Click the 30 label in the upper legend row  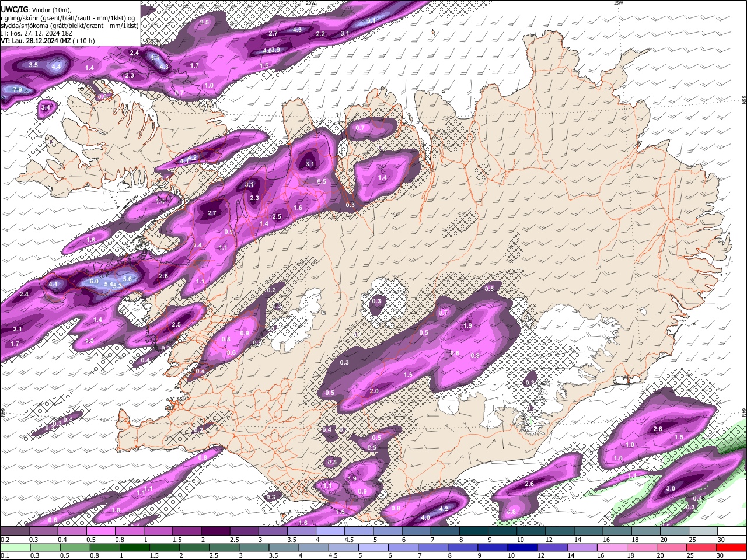721,540
